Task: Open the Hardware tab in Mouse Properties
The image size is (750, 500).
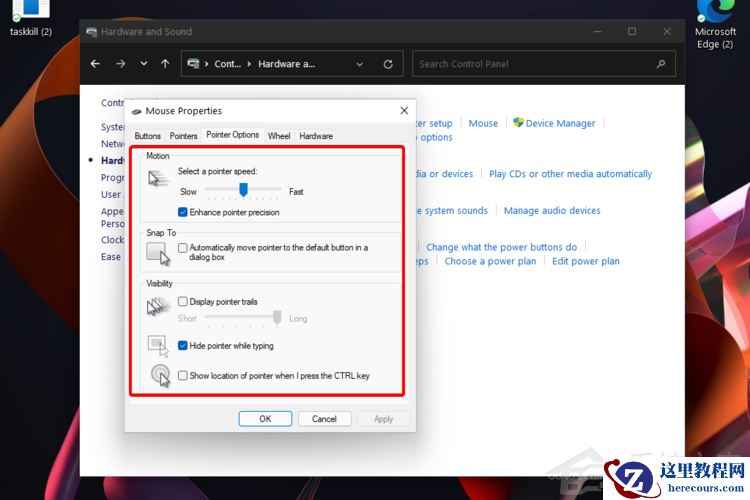Action: point(316,136)
